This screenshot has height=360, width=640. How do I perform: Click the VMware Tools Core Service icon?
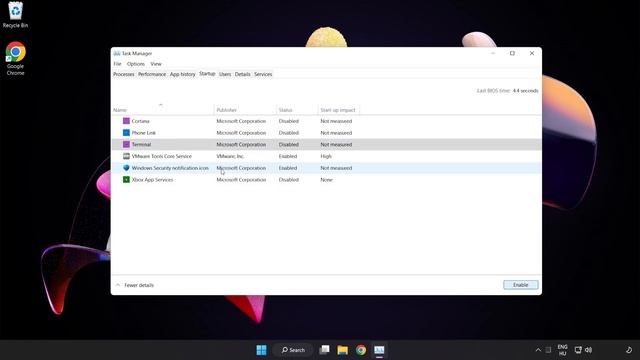pos(126,156)
